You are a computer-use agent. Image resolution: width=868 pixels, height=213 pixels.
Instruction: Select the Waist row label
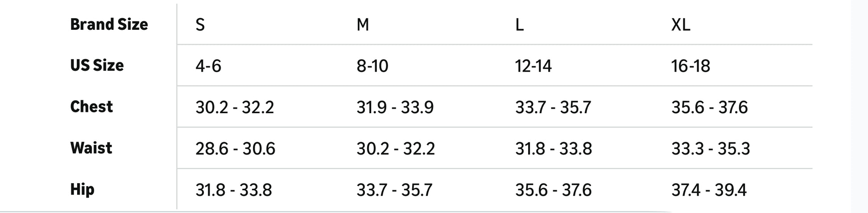91,148
